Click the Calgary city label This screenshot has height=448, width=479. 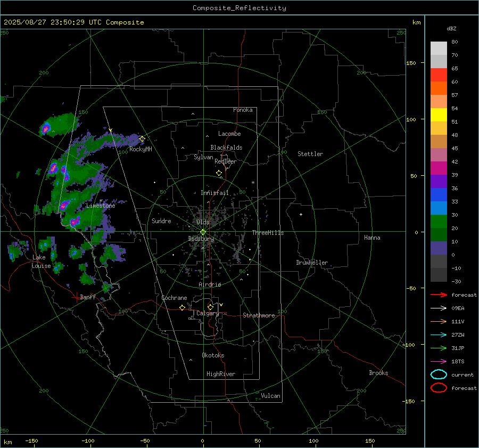click(208, 313)
